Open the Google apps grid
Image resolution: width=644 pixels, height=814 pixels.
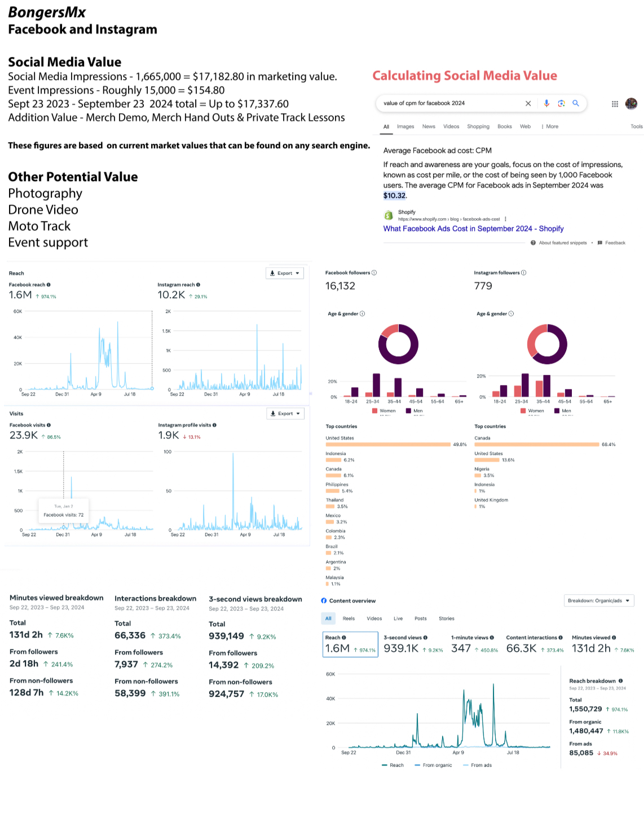tap(615, 104)
